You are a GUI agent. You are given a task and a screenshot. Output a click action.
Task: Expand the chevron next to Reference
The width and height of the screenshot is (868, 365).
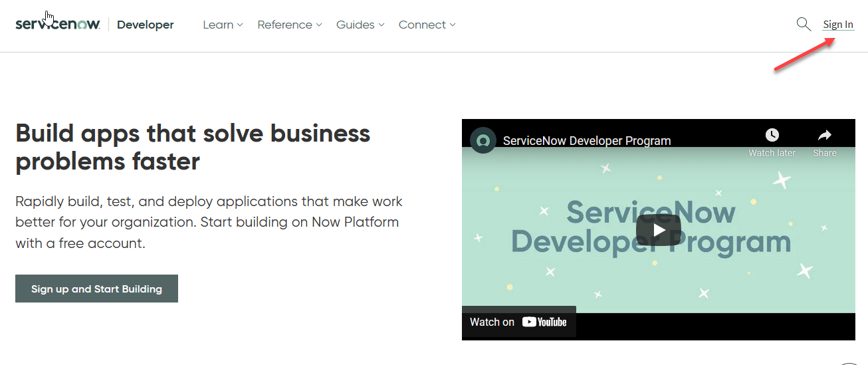tap(319, 25)
